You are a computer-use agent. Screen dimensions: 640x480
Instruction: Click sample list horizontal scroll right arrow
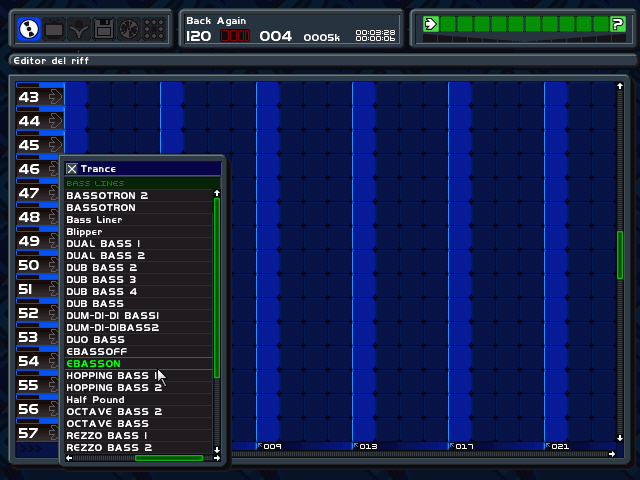(217, 458)
